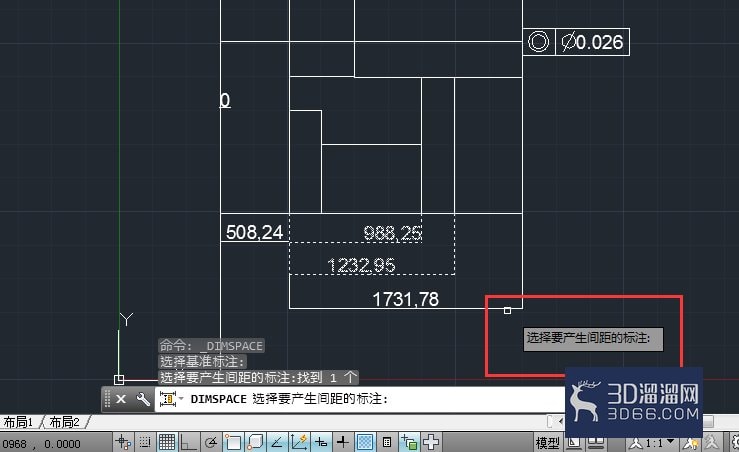Expand recent commands dropdown arrow
The width and height of the screenshot is (739, 452).
click(181, 399)
